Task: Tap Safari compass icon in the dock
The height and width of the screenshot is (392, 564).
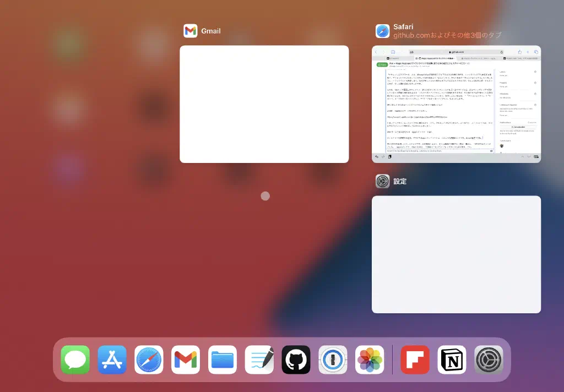Action: pos(149,360)
